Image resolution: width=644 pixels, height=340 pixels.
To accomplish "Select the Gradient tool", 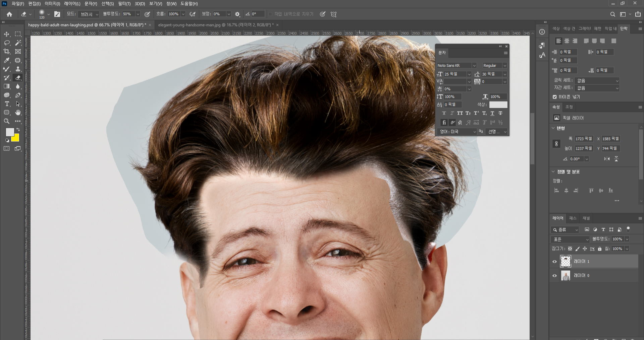I will (7, 86).
